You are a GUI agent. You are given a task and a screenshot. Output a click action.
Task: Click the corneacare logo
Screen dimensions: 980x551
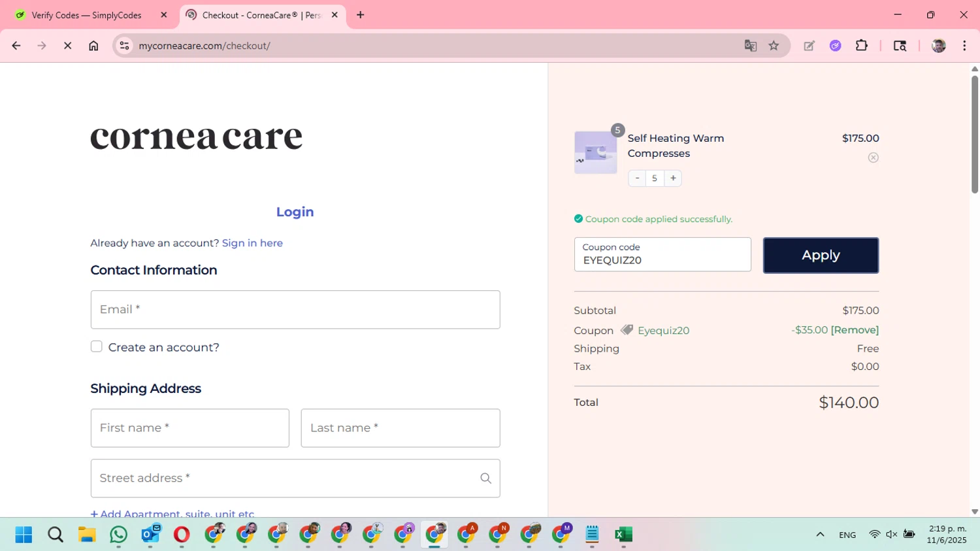(x=196, y=136)
